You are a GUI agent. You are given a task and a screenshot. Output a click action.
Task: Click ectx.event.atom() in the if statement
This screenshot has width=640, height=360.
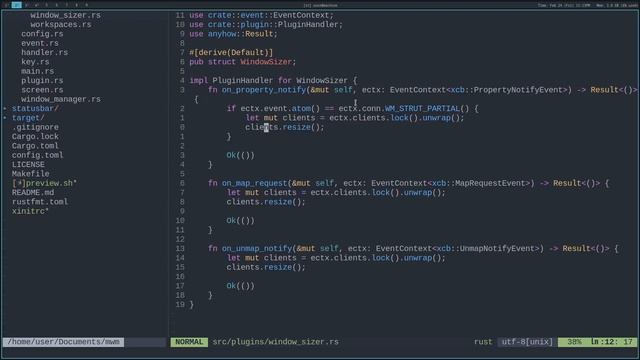[280, 109]
